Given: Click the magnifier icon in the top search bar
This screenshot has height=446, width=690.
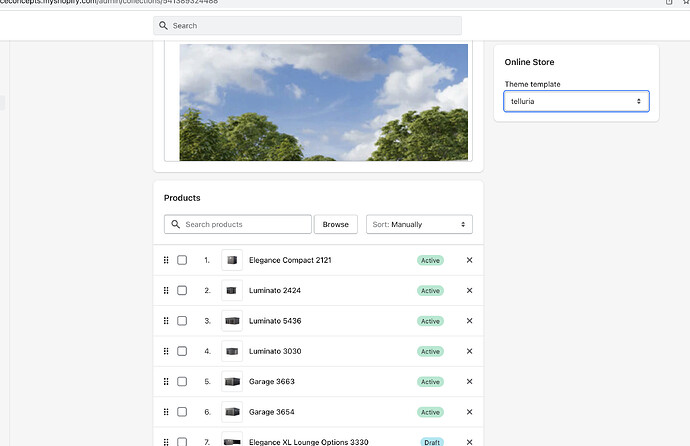Looking at the screenshot, I should point(164,26).
